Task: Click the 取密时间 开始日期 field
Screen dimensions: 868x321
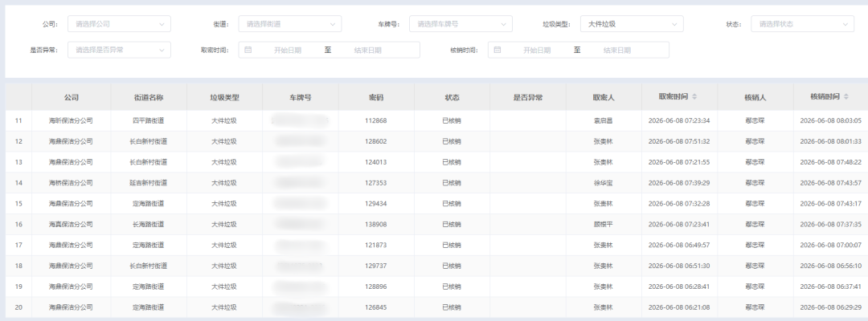Action: [287, 50]
